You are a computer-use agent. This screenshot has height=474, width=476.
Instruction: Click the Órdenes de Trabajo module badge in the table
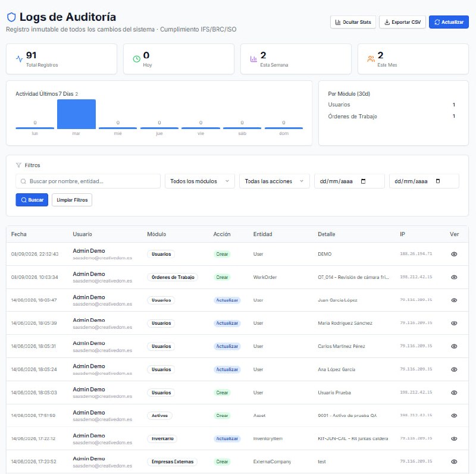(173, 277)
